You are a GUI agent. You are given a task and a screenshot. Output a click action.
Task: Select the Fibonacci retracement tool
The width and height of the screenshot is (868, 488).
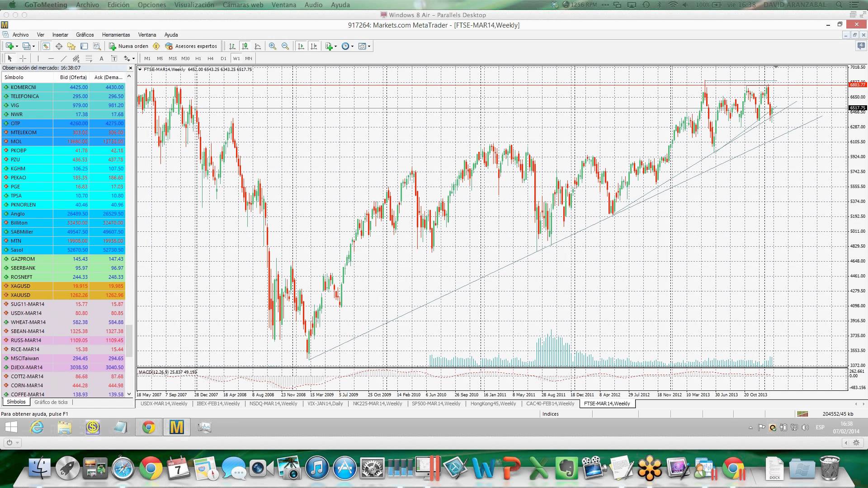point(89,58)
